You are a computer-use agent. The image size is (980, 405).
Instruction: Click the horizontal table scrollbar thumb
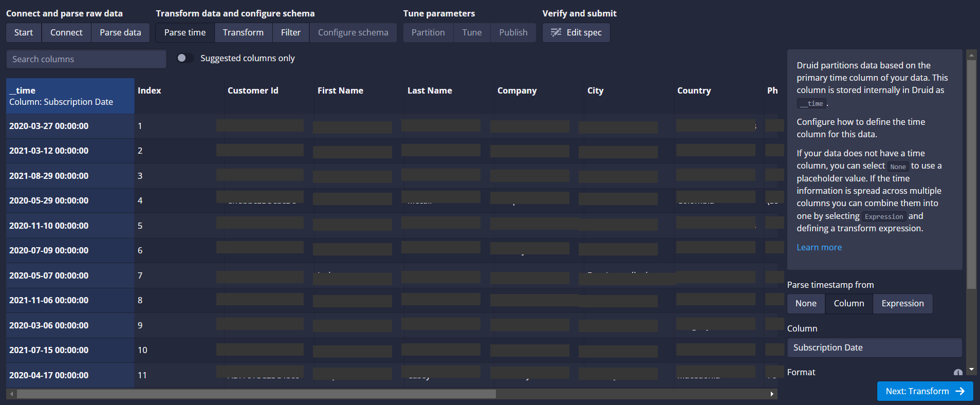pyautogui.click(x=256, y=394)
